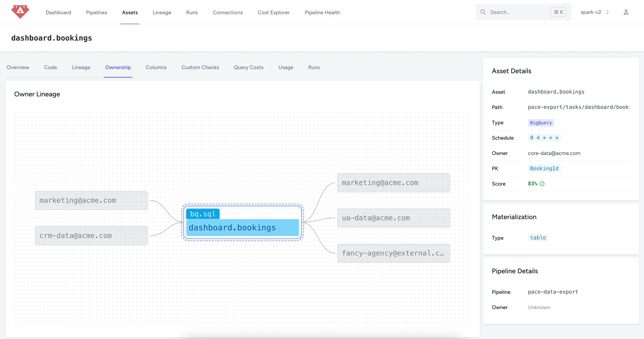Click the BookingId primary key link
The height and width of the screenshot is (339, 644).
544,168
